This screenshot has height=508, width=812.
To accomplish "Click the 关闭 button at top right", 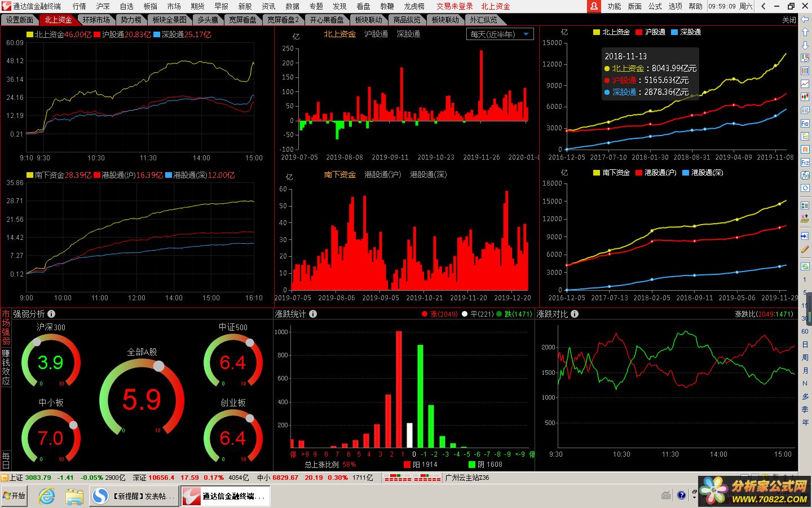I will point(789,20).
